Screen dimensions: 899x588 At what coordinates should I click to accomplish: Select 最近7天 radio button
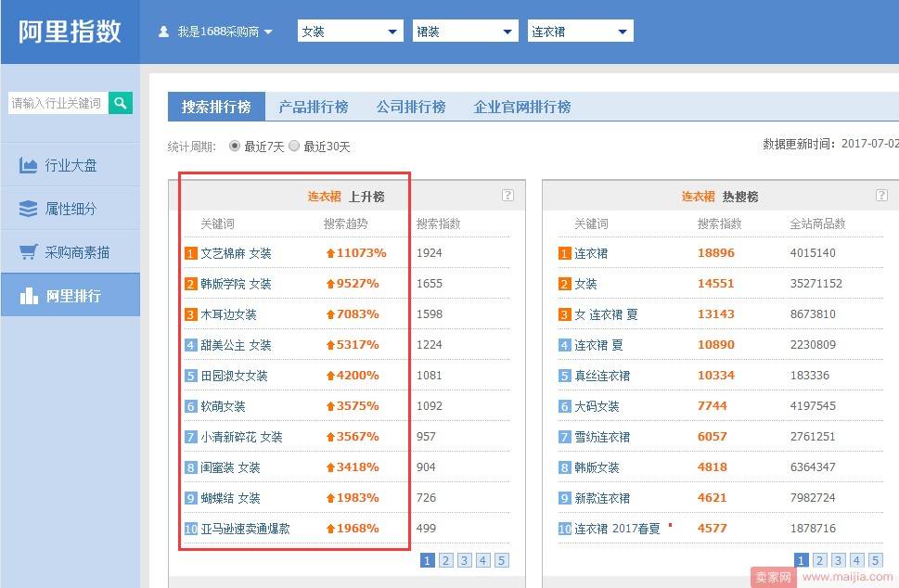pyautogui.click(x=234, y=147)
